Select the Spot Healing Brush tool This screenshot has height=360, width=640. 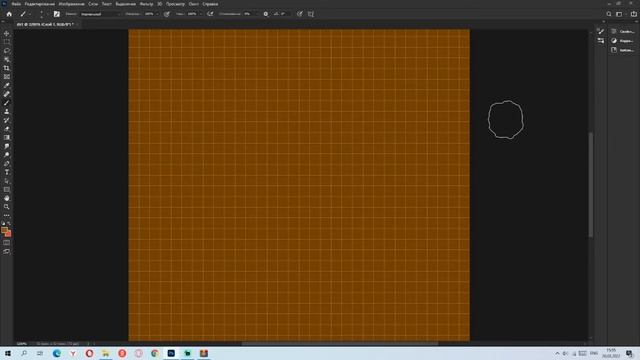point(7,94)
